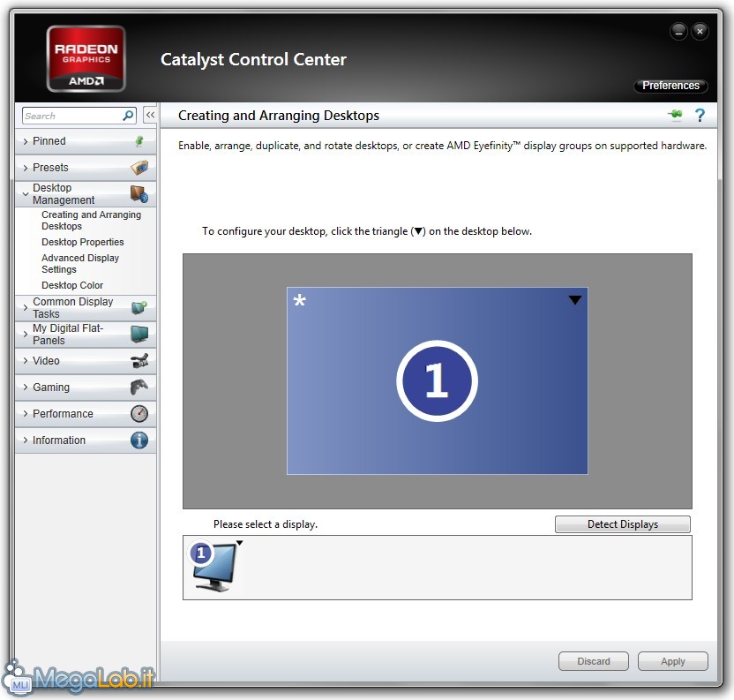Image resolution: width=734 pixels, height=700 pixels.
Task: Click the Pinned pushpin icon in the sidebar
Action: coord(139,141)
